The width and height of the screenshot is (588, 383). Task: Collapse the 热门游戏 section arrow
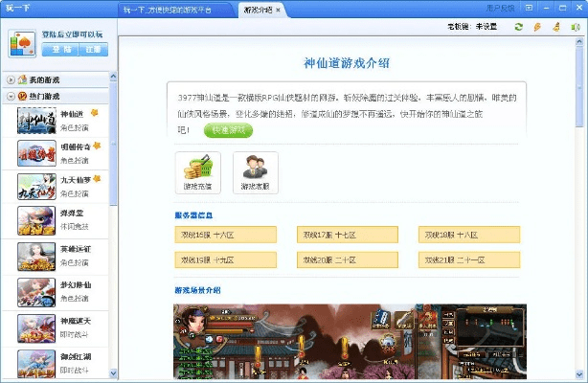[x=11, y=97]
